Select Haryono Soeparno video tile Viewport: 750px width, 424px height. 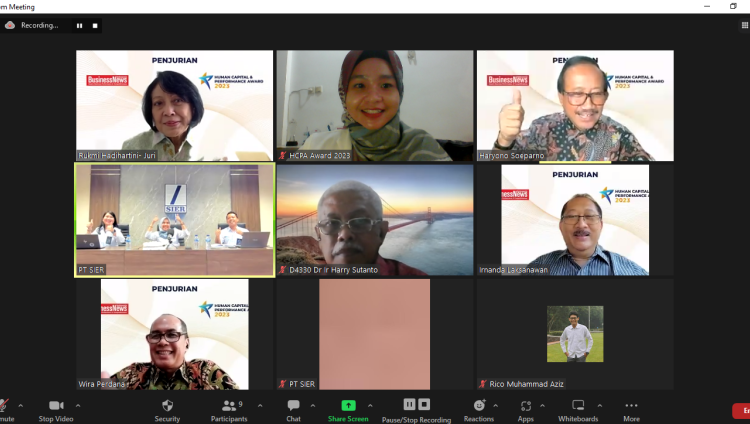coord(575,105)
